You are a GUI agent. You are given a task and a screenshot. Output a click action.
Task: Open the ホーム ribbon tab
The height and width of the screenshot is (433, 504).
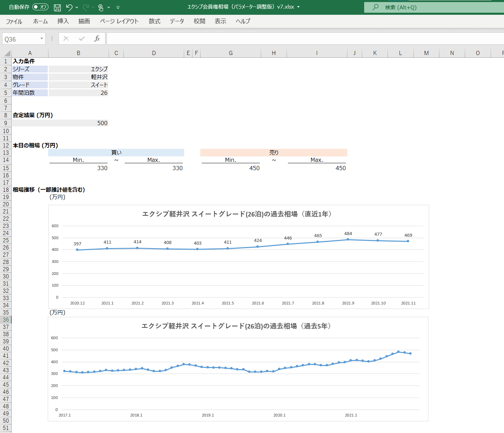(x=41, y=21)
